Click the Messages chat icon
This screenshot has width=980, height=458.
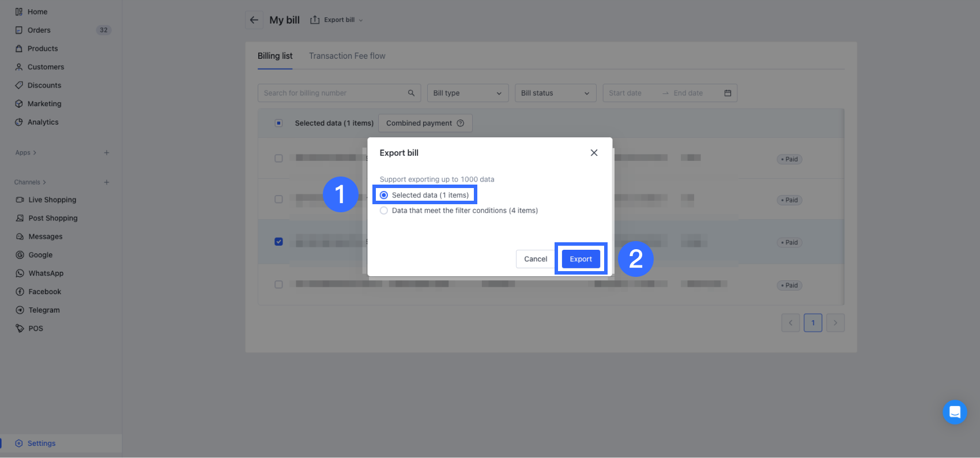(x=20, y=236)
